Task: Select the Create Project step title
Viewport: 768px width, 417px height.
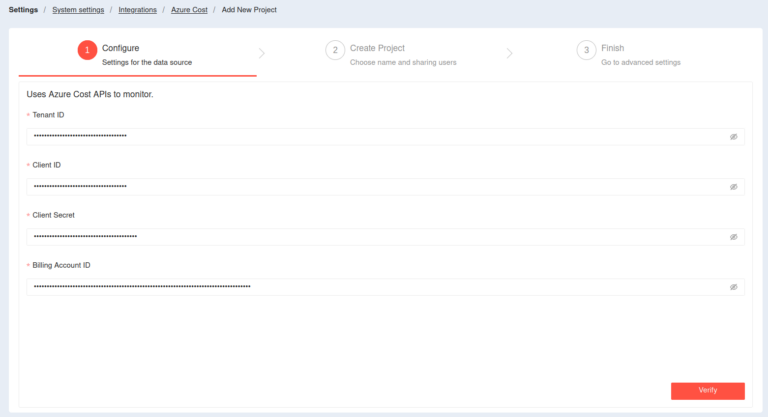Action: pos(377,47)
